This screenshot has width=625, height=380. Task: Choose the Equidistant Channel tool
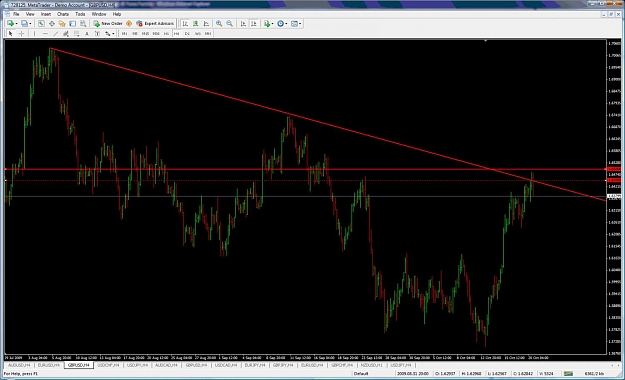pos(66,33)
